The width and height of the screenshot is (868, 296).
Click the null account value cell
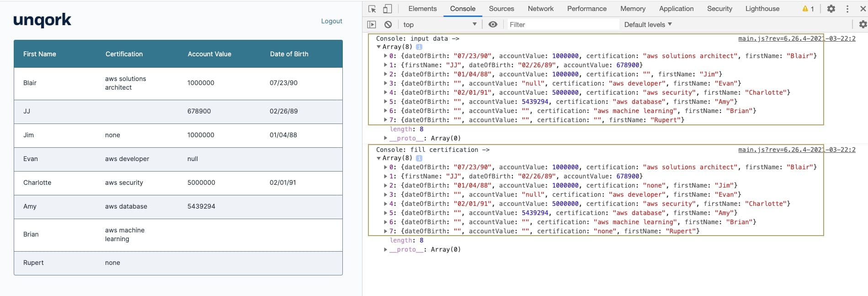tap(192, 159)
